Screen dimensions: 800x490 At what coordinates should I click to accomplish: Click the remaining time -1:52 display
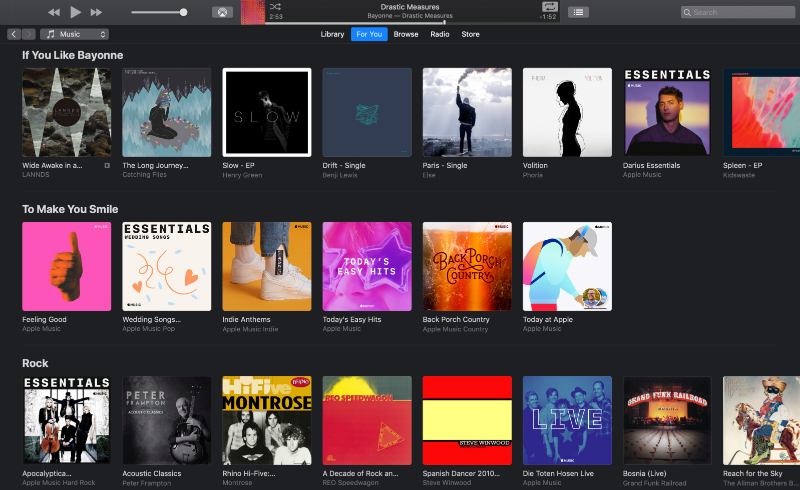tap(548, 17)
